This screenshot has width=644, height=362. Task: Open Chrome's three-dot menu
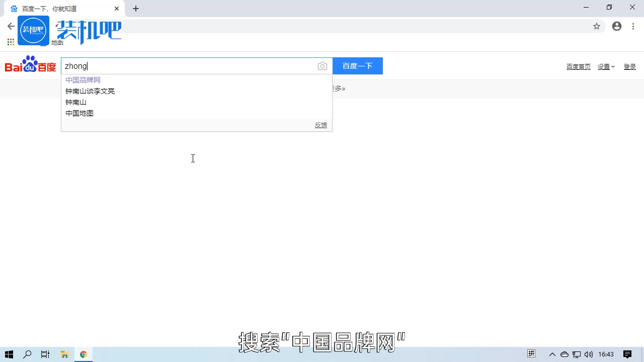[633, 26]
